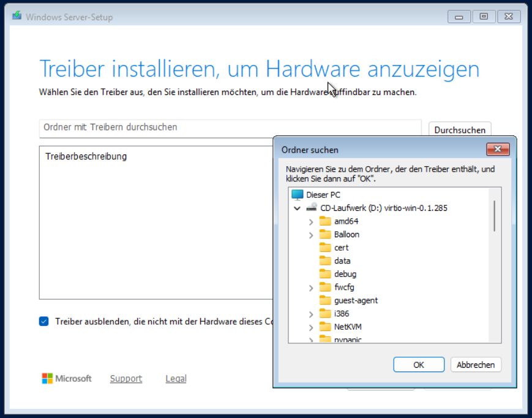Select the amd64 folder icon

click(325, 221)
